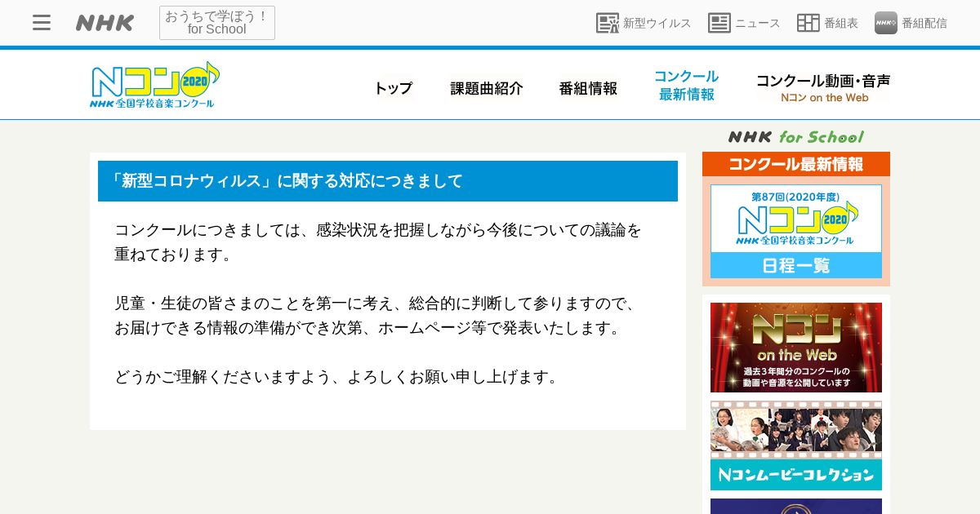Open コンクール動画・音声 Nコン on the Web menu
980x514 pixels.
pos(823,88)
